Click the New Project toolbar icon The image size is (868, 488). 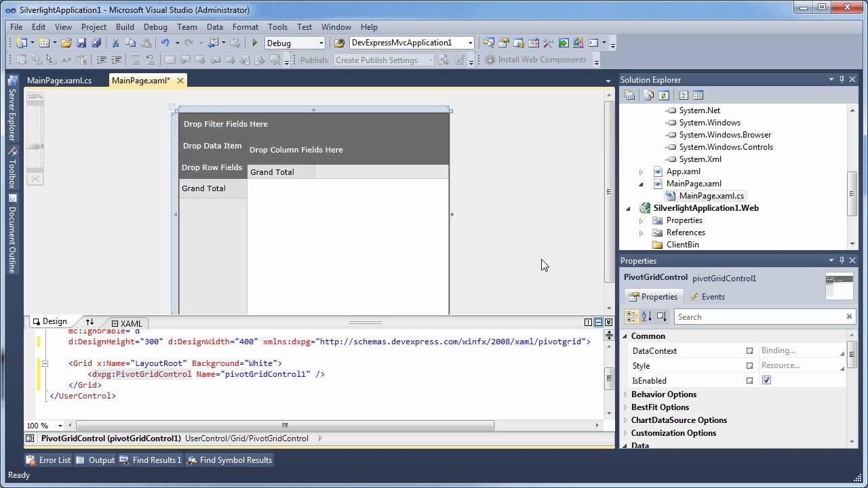point(20,43)
